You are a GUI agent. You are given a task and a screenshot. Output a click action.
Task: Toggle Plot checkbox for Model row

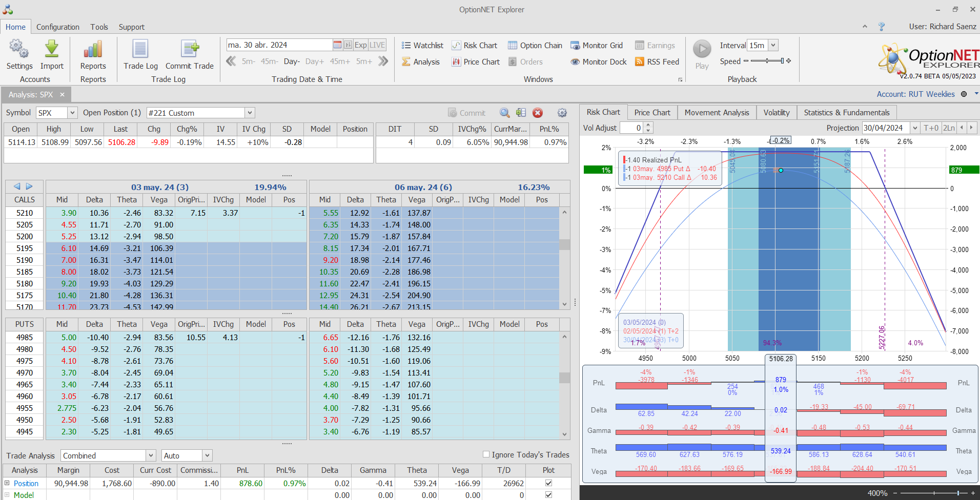tap(548, 495)
